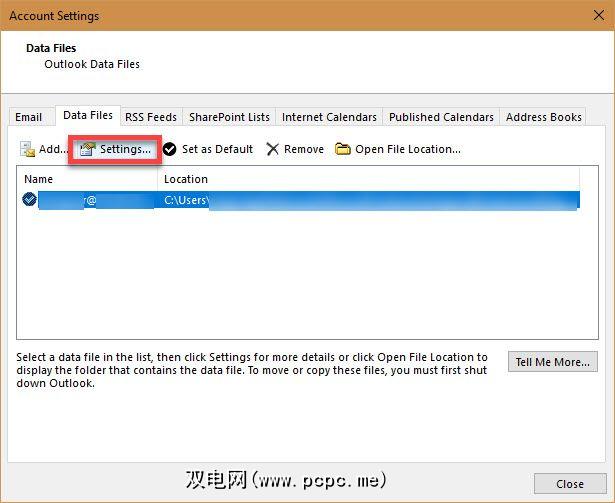Switch to the Email tab
Image resolution: width=615 pixels, height=503 pixels.
pos(29,117)
